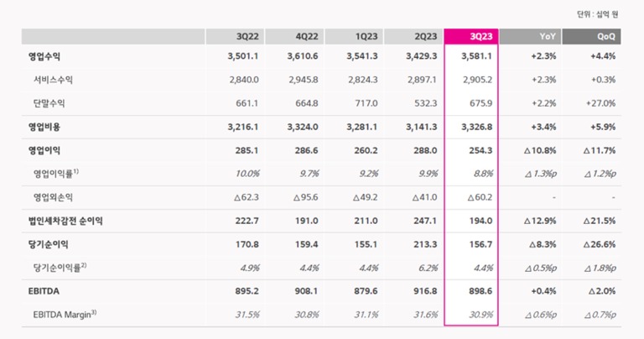The height and width of the screenshot is (339, 644).
Task: Click the 3Q23 영업수익 value 3,581.1
Action: point(475,56)
